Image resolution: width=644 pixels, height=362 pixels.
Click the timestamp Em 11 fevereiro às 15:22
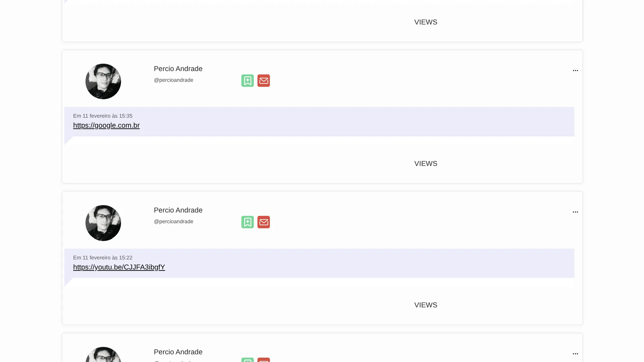point(103,258)
